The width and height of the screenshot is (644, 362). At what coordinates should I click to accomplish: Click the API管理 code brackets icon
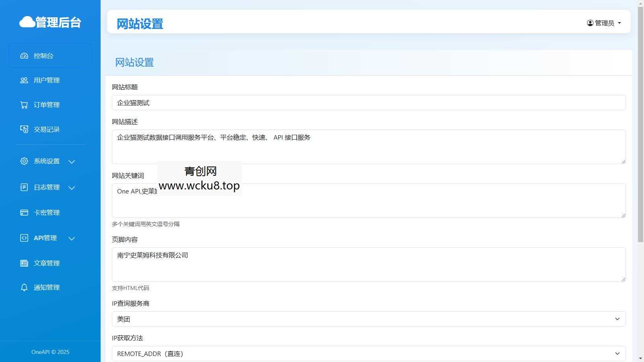click(23, 238)
